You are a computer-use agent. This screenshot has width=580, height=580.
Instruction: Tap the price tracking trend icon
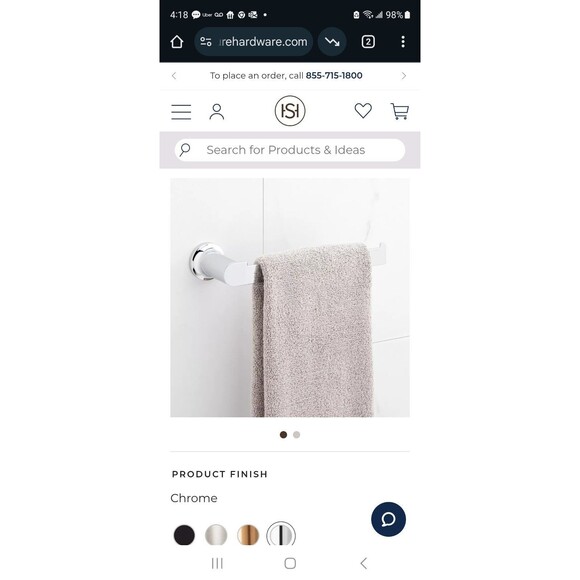332,42
